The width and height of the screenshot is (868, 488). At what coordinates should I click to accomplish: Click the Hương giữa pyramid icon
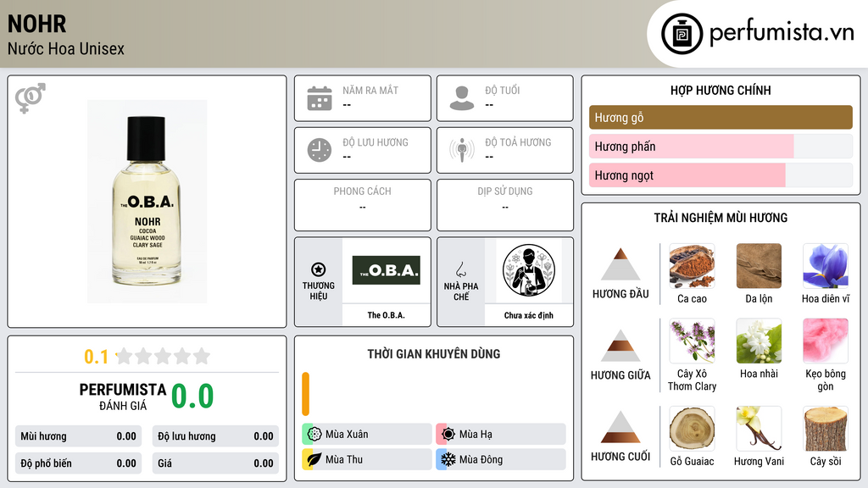[620, 346]
